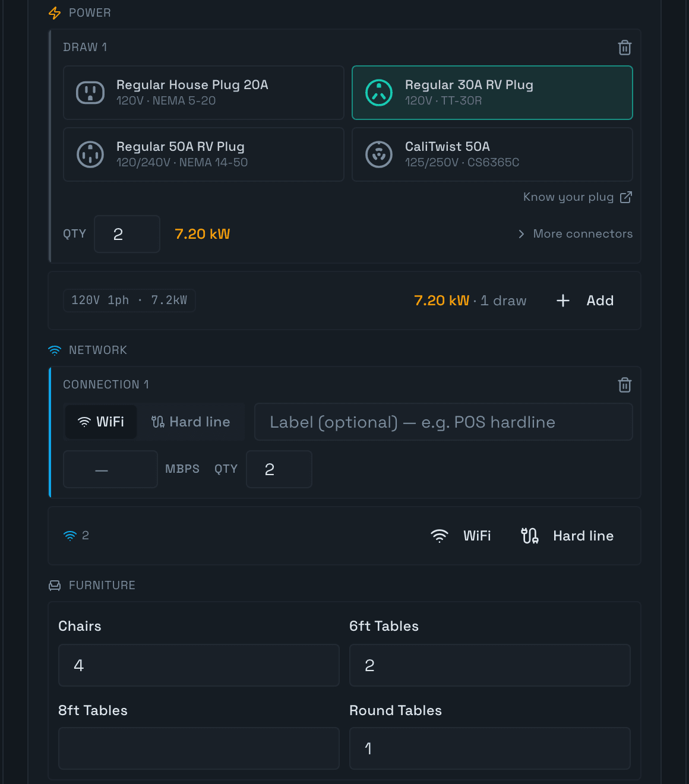The image size is (689, 784).
Task: Switch Connection 1 to Hard line
Action: click(x=191, y=422)
